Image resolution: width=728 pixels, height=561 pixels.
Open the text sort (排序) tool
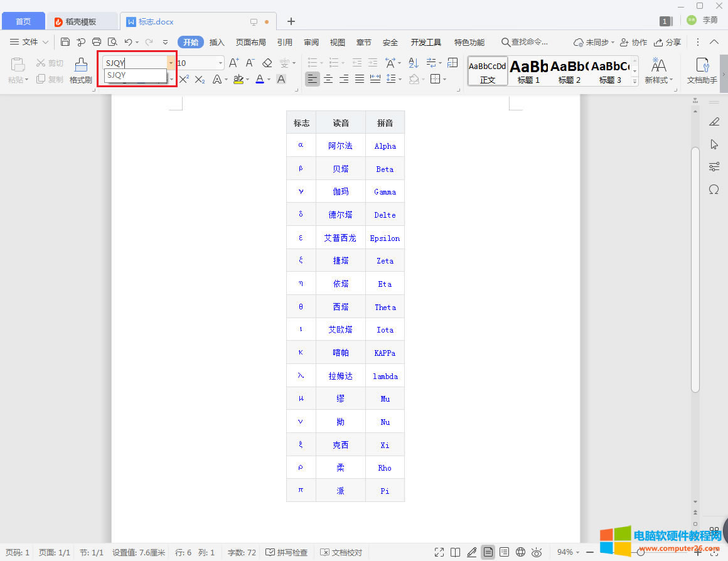pos(413,62)
